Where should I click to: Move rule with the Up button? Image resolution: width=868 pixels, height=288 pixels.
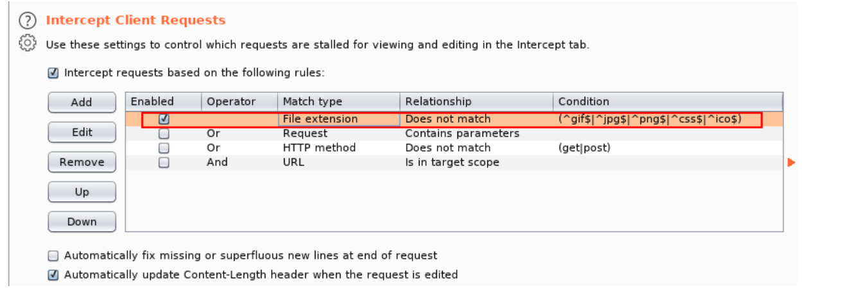[82, 192]
